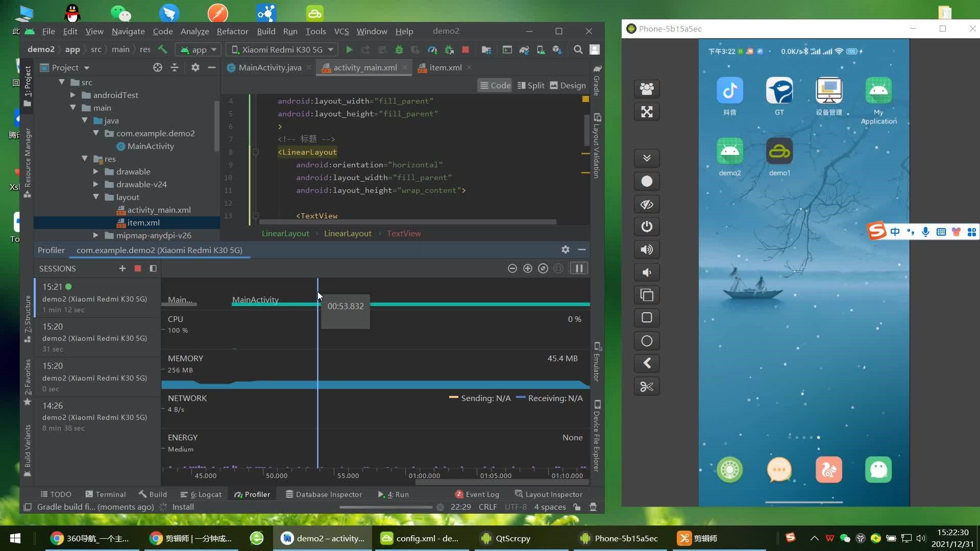
Task: Expand the drawable folder in Project tree
Action: click(x=96, y=171)
